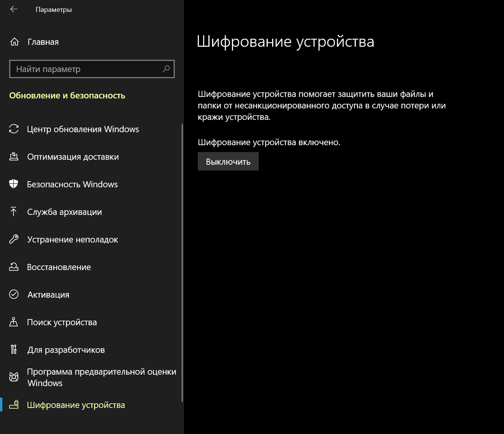Click the Windows Update sync arrows icon
This screenshot has width=504, height=434.
[x=14, y=129]
